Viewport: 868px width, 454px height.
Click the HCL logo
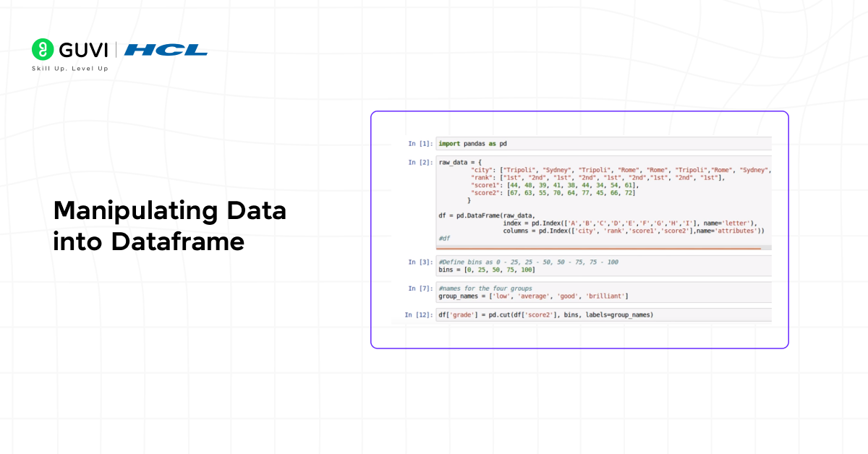click(166, 50)
